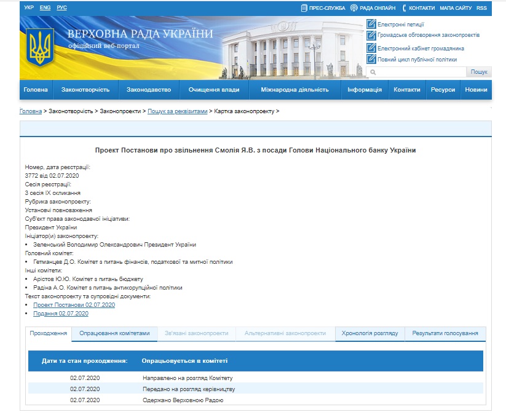
Task: Open the Новини menu
Action: click(476, 90)
